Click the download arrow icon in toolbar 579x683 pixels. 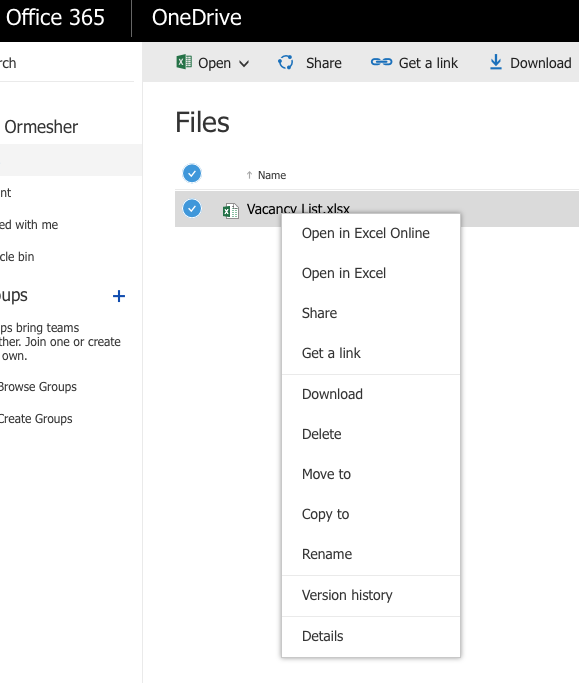(x=496, y=62)
